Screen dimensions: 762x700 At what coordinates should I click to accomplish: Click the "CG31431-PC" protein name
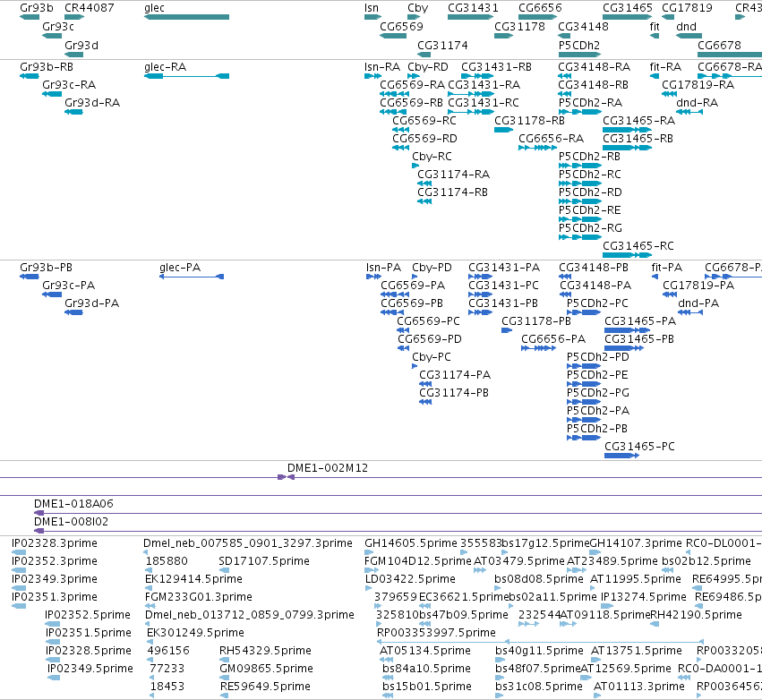[x=503, y=286]
